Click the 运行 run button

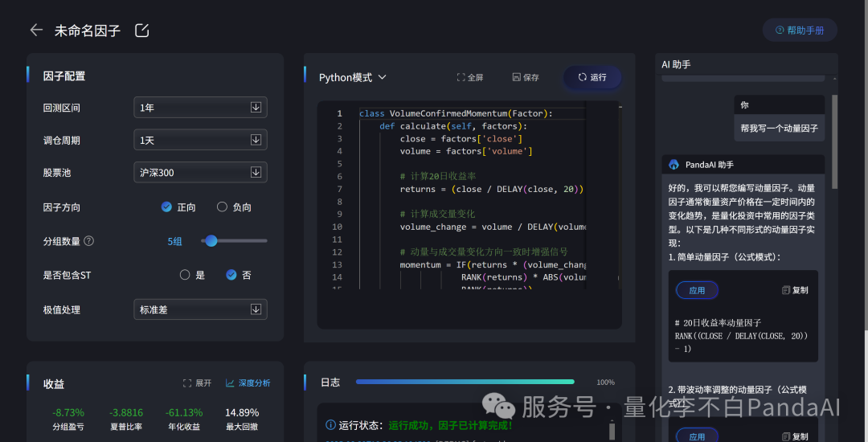[x=592, y=77]
